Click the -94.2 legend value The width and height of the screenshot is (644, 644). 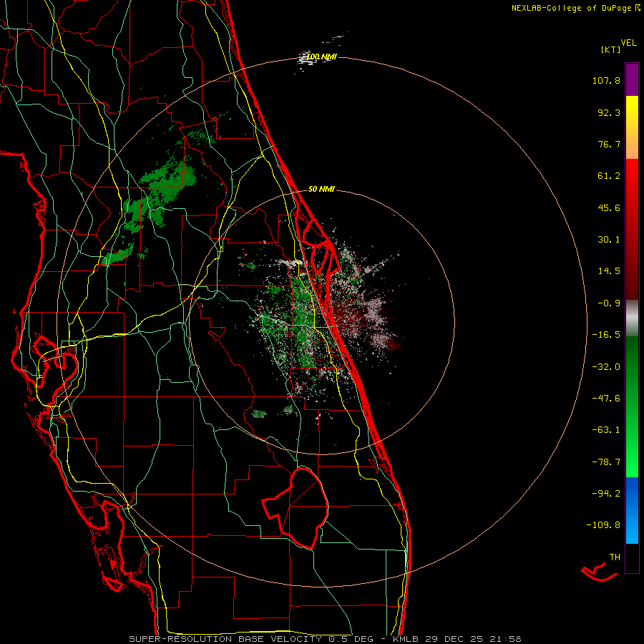(606, 494)
